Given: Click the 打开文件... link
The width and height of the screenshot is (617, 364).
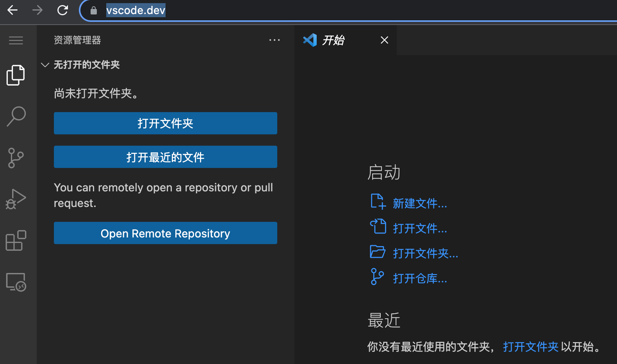Looking at the screenshot, I should 420,228.
